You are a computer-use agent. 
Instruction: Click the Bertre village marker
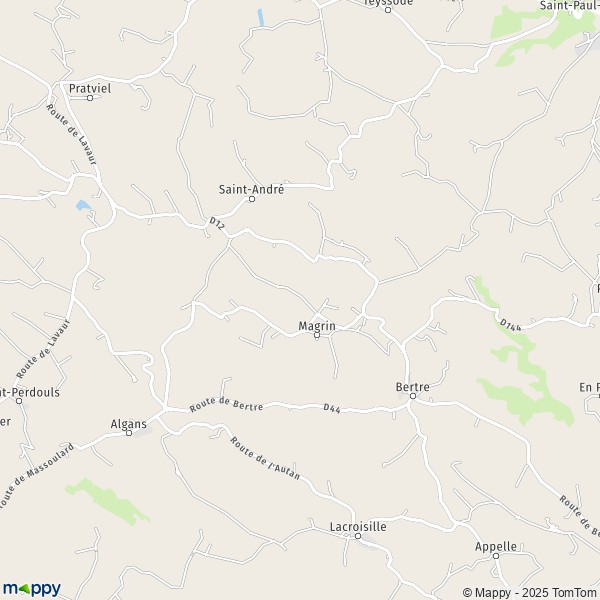[412, 396]
